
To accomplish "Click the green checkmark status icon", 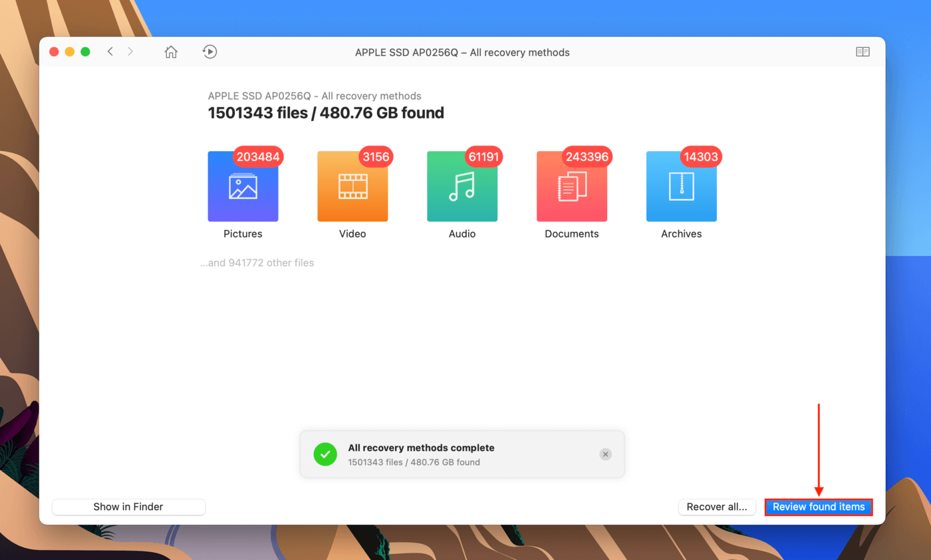I will coord(325,454).
